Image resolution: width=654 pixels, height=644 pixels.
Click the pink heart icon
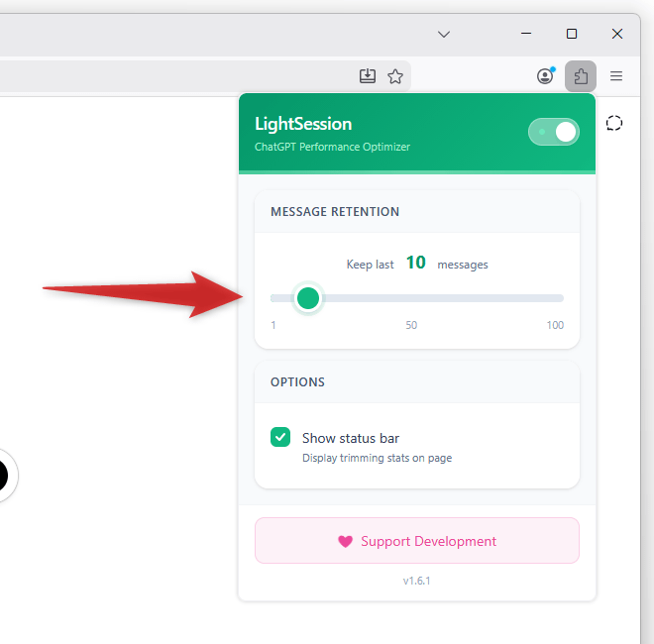[x=345, y=542]
